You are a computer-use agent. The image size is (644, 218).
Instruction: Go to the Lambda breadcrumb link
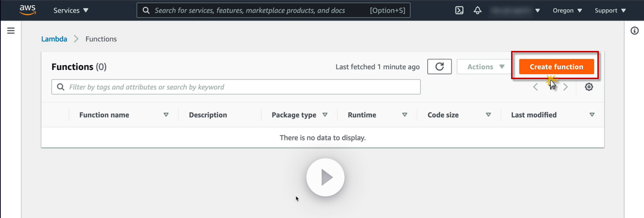pyautogui.click(x=54, y=39)
